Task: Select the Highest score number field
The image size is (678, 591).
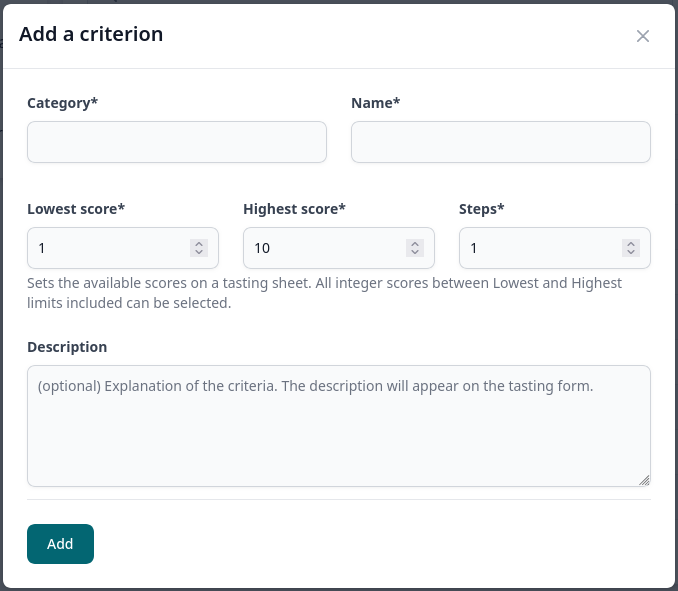Action: (339, 248)
